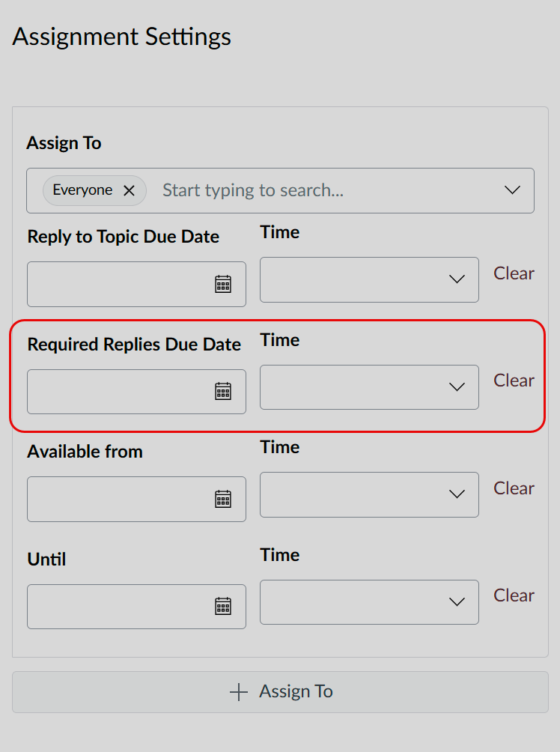
Task: Open calendar picker for Available from
Action: (223, 500)
